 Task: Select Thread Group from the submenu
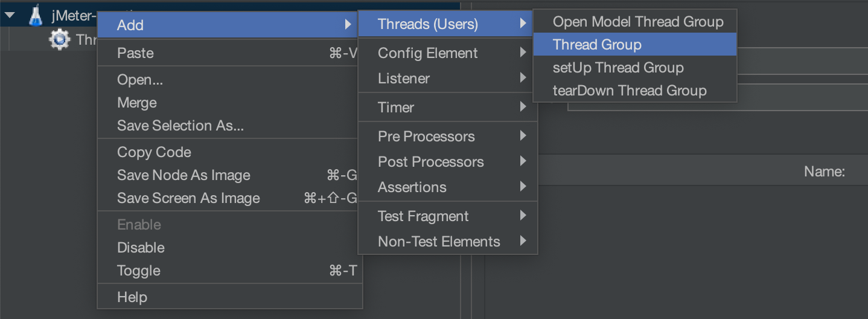point(597,45)
